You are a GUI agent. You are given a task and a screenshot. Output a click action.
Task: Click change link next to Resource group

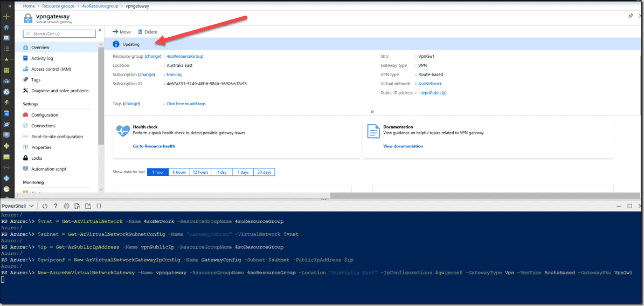pyautogui.click(x=152, y=56)
